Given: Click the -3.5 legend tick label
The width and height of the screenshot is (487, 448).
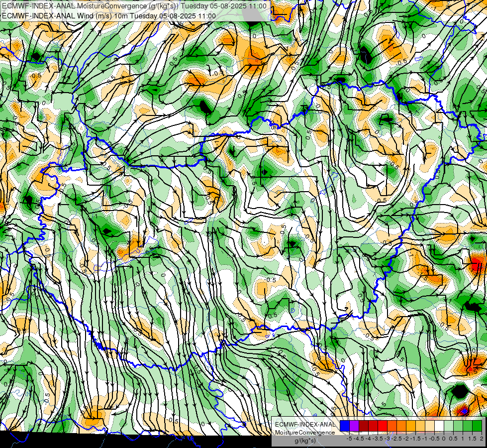Looking at the screenshot, I should (x=378, y=439).
